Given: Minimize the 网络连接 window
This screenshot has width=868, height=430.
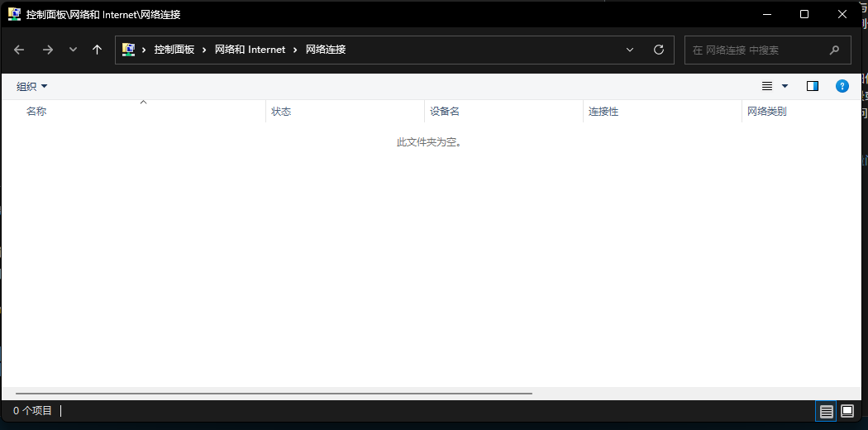Looking at the screenshot, I should (x=766, y=14).
